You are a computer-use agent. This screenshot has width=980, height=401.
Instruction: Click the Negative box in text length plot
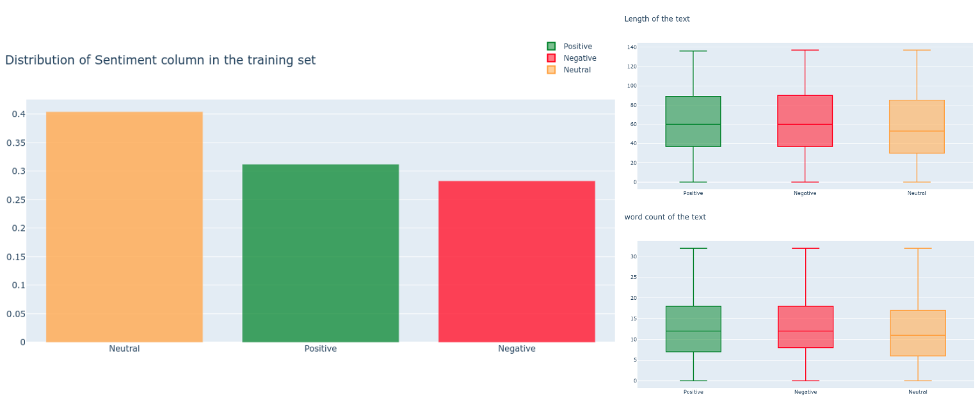coord(805,121)
